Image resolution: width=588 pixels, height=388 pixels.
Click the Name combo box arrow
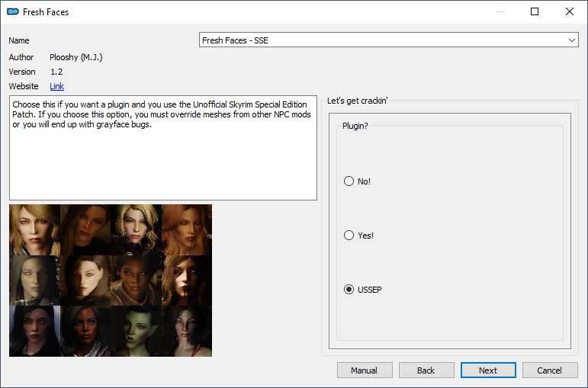[x=571, y=40]
